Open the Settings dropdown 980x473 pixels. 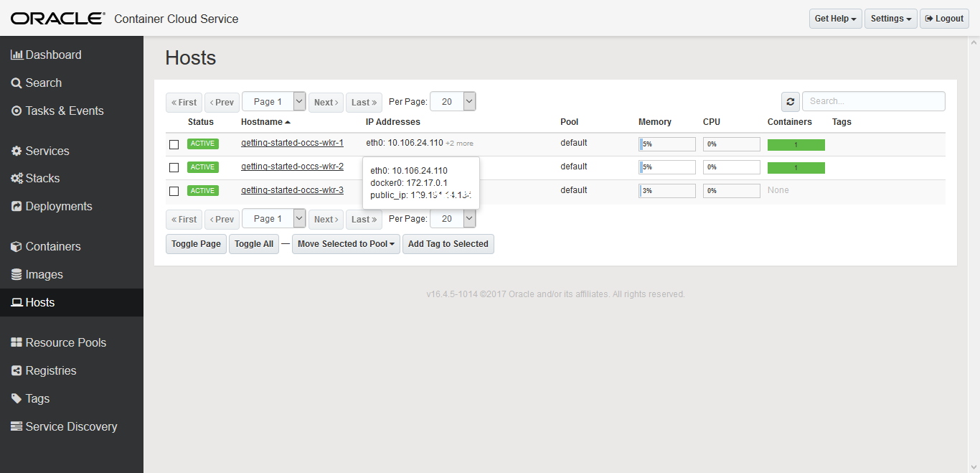891,19
